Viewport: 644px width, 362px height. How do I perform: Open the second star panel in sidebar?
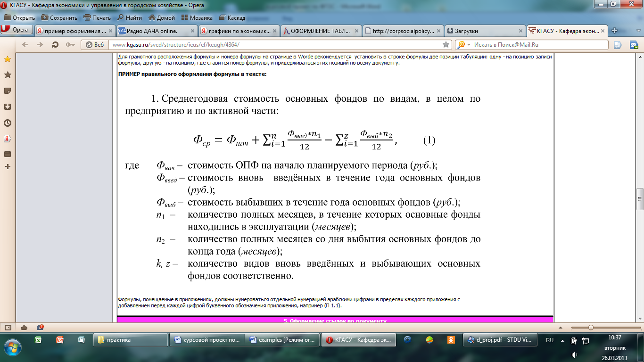click(8, 75)
